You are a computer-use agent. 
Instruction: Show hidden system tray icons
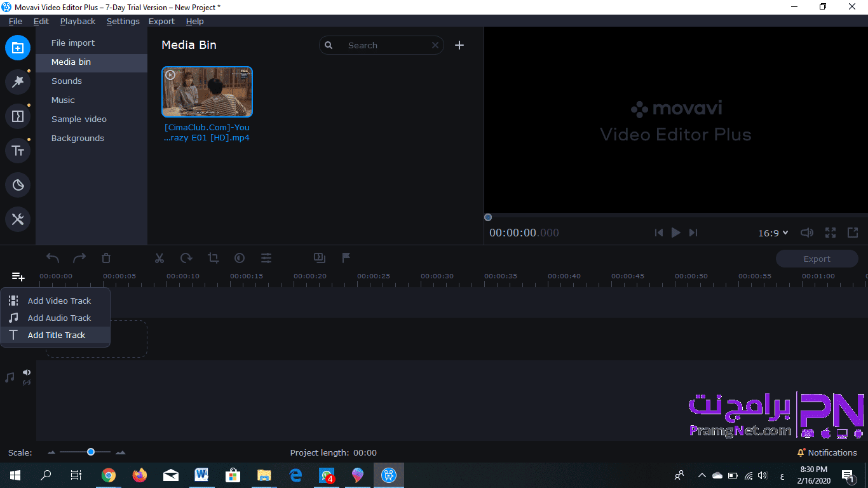tap(702, 475)
